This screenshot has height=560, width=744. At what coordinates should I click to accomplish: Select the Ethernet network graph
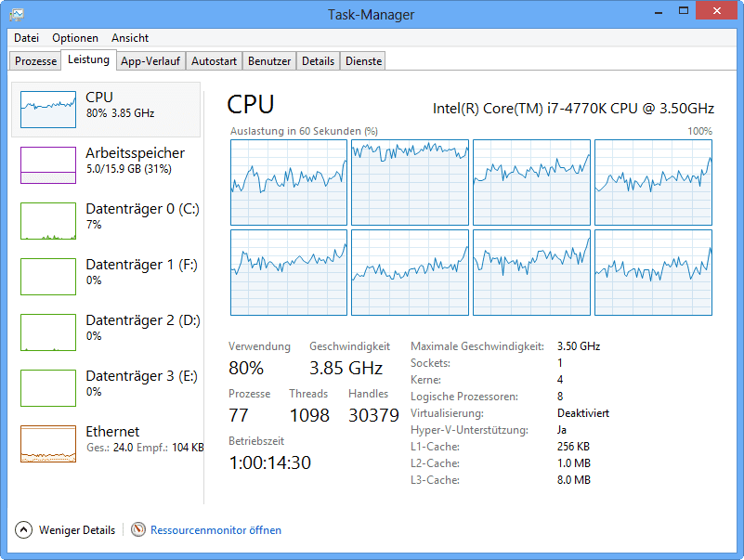(48, 444)
